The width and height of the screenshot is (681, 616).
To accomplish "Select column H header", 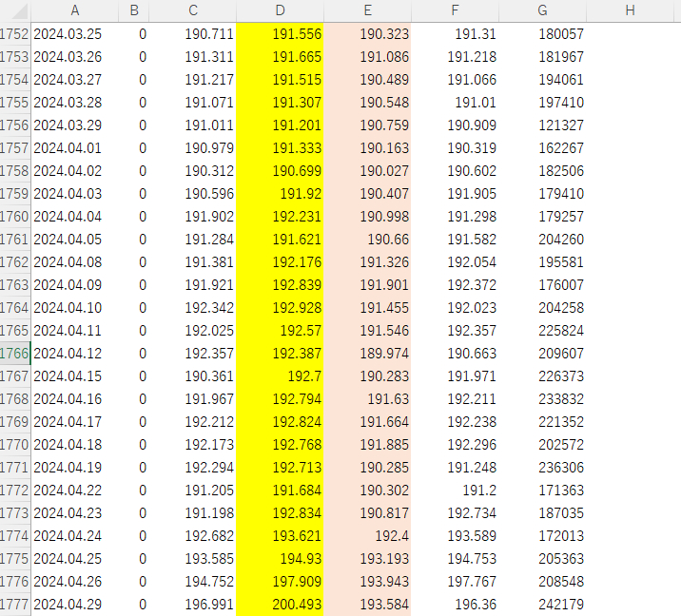I will 630,10.
